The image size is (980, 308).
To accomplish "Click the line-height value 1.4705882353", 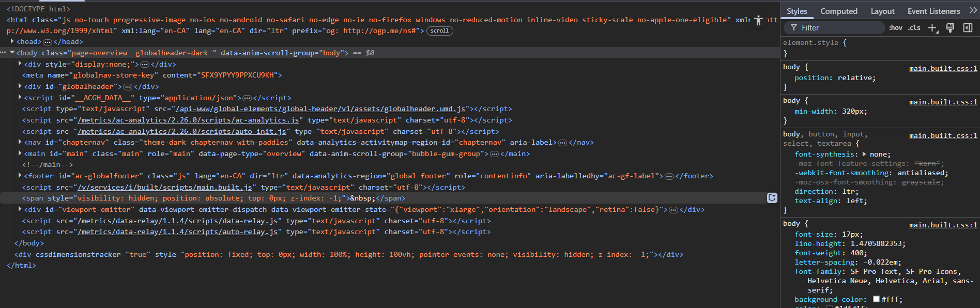I will (878, 244).
